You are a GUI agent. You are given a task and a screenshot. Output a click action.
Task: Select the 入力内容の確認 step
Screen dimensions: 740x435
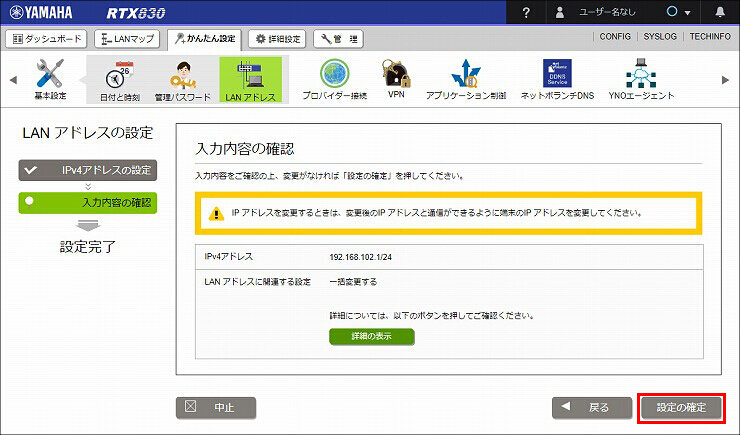88,203
